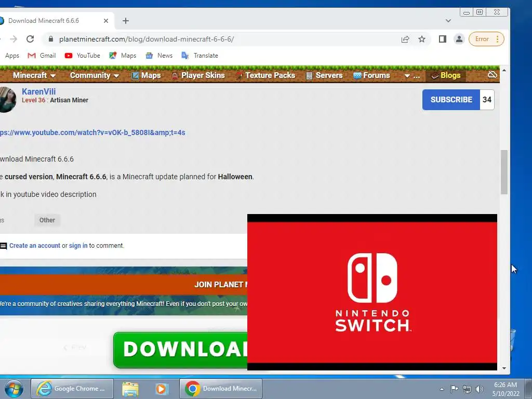Viewport: 532px width, 399px height.
Task: Open the Windows Start menu
Action: point(14,389)
